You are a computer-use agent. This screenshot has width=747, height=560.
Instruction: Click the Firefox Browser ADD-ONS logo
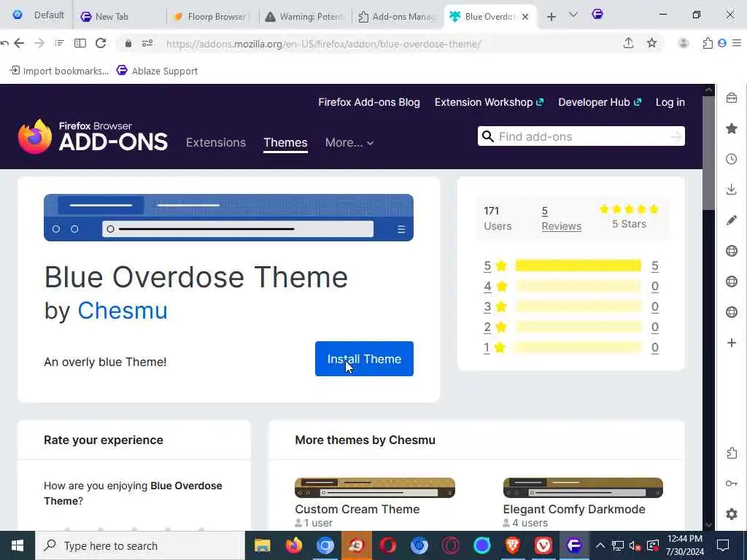pos(93,136)
